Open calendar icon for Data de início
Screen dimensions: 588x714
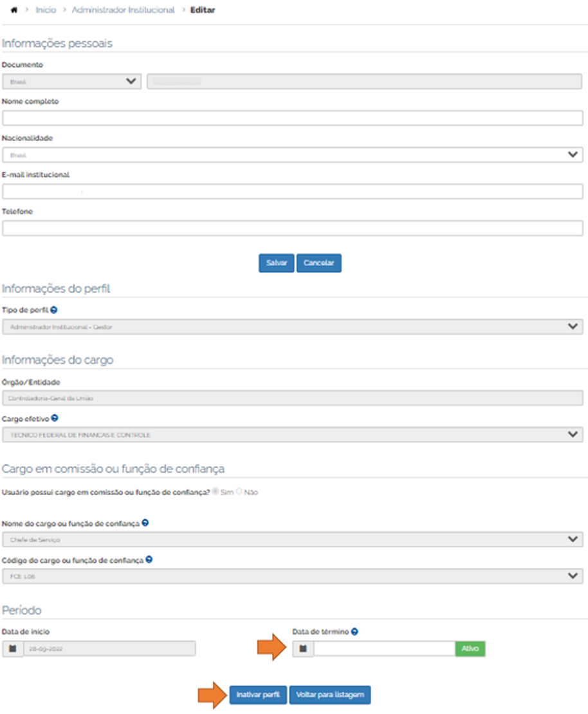[x=13, y=648]
